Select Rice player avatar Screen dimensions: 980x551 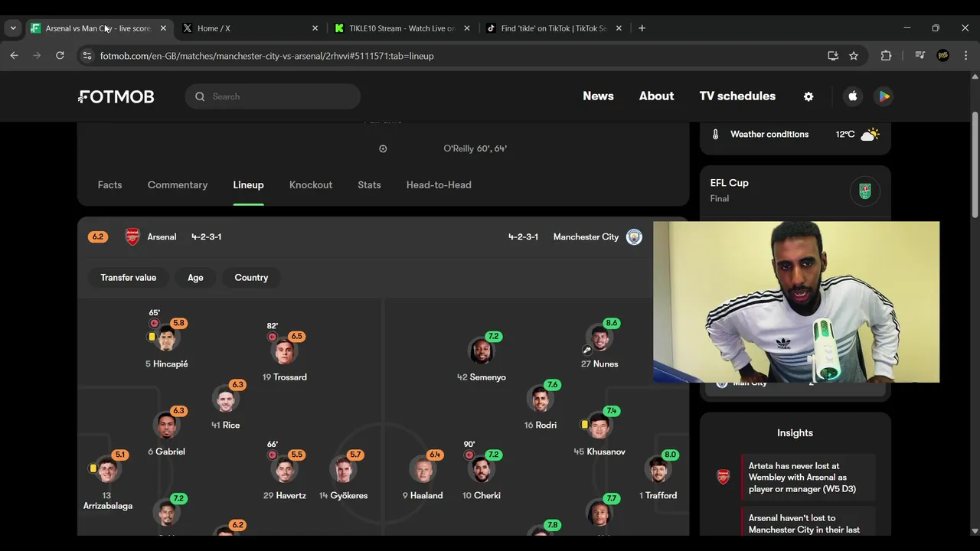(226, 399)
